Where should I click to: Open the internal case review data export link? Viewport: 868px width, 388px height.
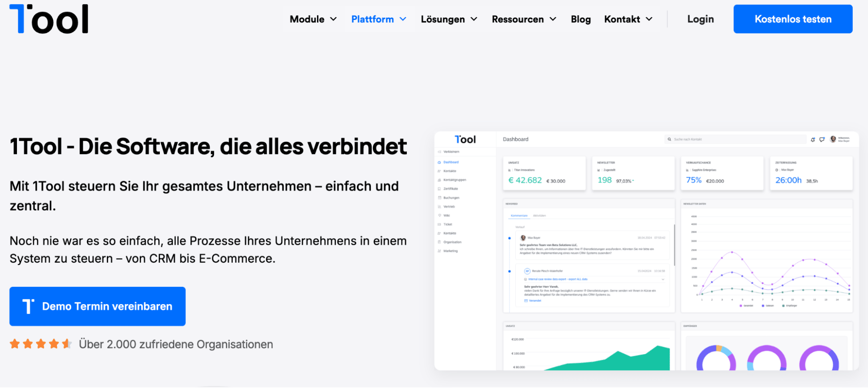558,279
